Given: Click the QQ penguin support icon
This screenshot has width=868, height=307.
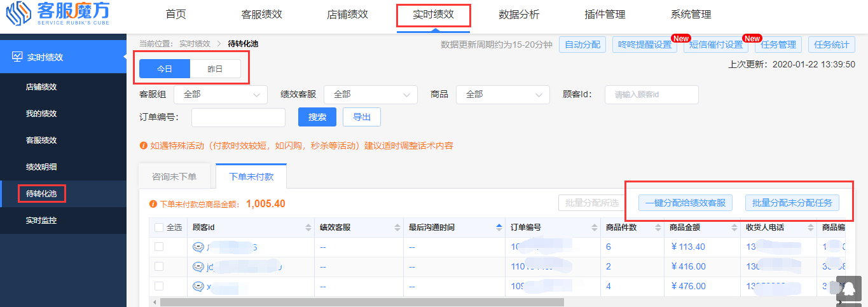Looking at the screenshot, I should (848, 289).
